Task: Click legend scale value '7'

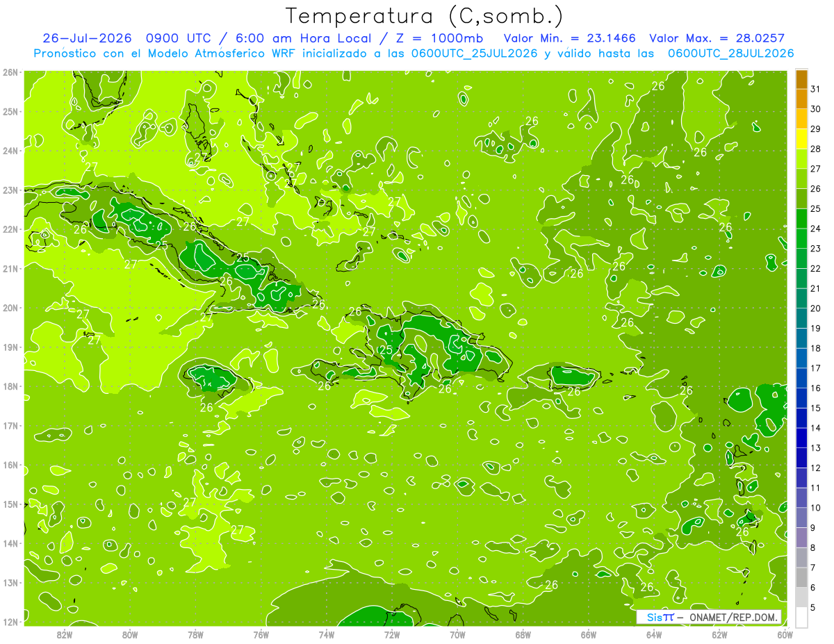Action: click(x=813, y=568)
